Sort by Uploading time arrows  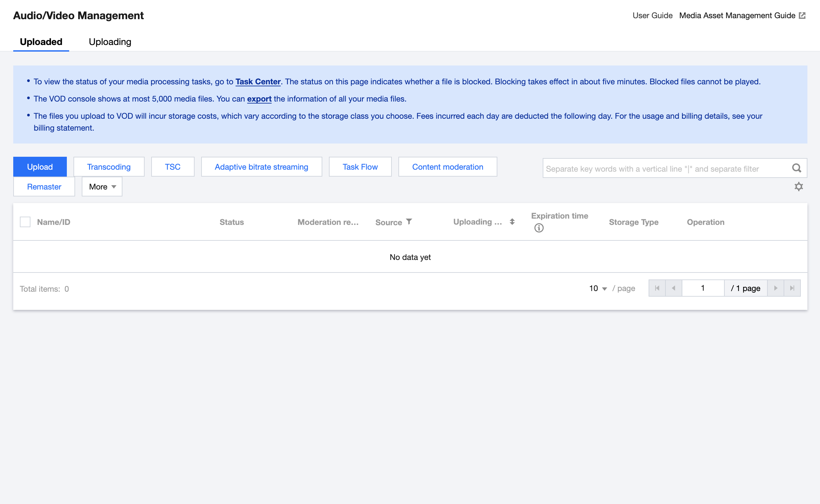point(512,222)
